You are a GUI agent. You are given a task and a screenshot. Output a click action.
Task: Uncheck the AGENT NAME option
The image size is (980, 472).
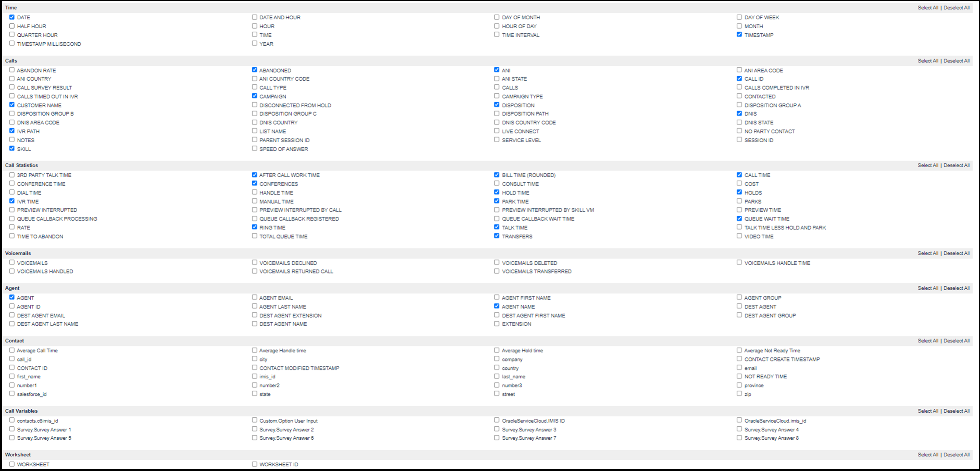click(496, 306)
